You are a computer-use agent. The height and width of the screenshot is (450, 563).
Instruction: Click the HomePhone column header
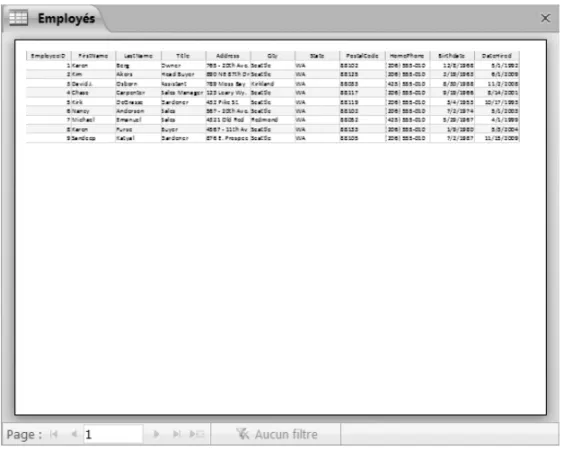[407, 56]
